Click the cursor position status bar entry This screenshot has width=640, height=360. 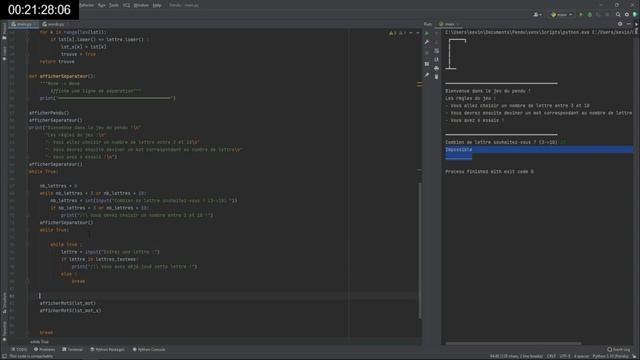tap(516, 356)
